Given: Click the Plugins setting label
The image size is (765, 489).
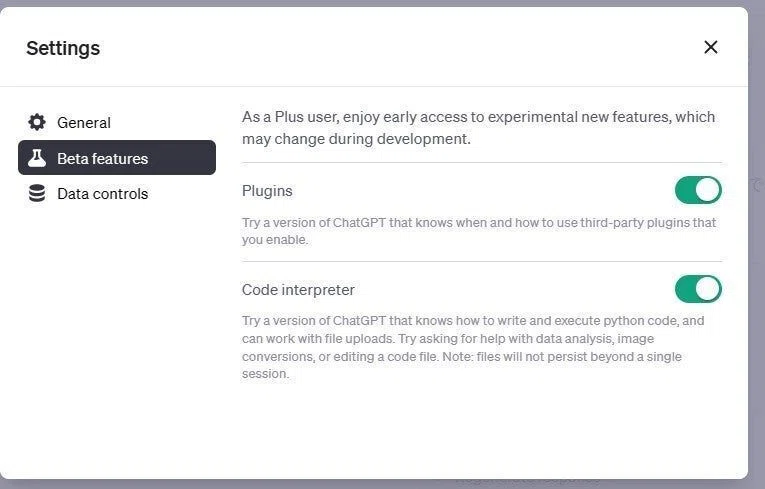Looking at the screenshot, I should click(x=267, y=191).
